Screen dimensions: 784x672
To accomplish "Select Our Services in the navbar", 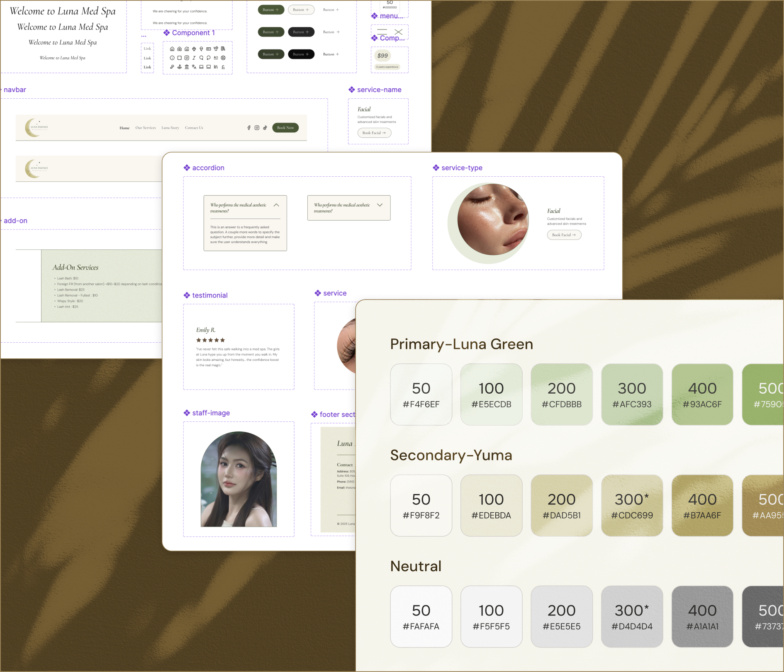I will coord(146,128).
